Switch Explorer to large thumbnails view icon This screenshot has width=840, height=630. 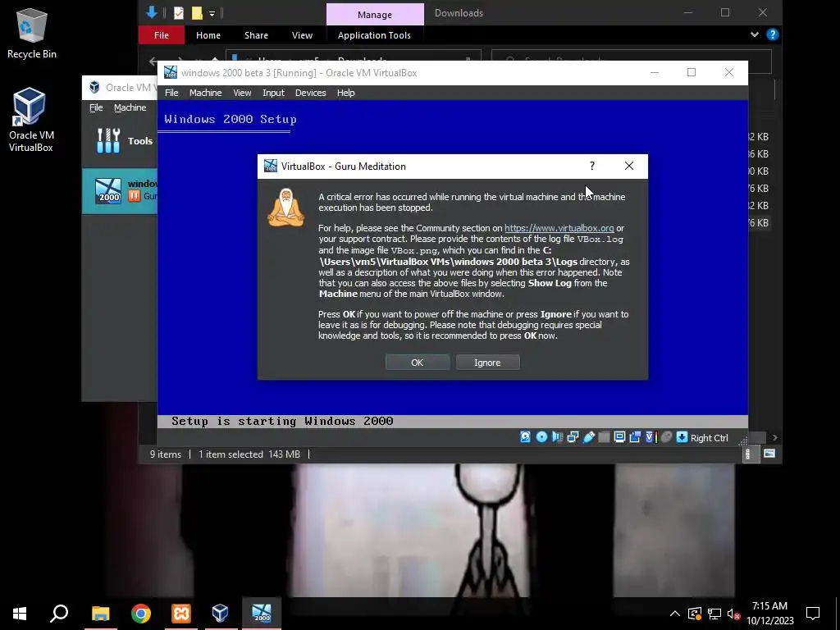click(769, 454)
